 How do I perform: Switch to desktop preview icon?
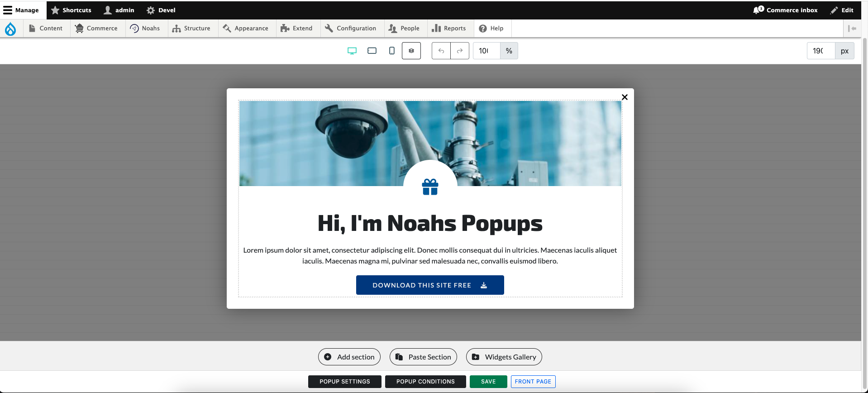tap(352, 51)
